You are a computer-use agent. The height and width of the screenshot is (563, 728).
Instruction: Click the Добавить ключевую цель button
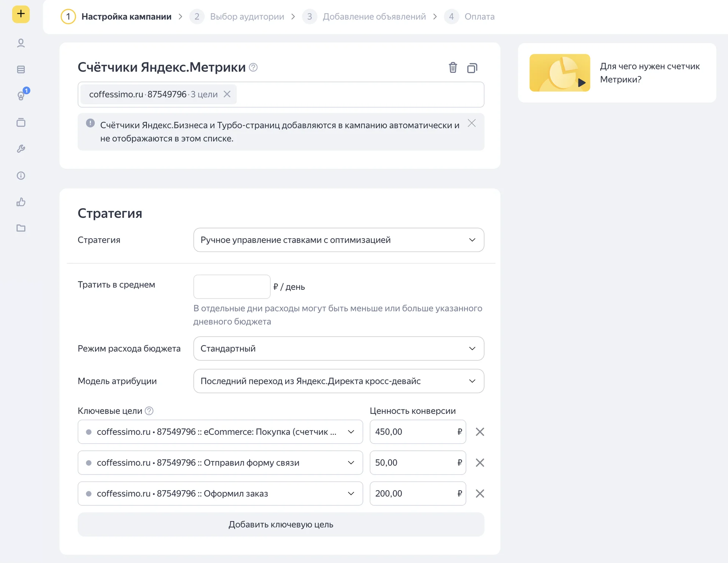(281, 524)
